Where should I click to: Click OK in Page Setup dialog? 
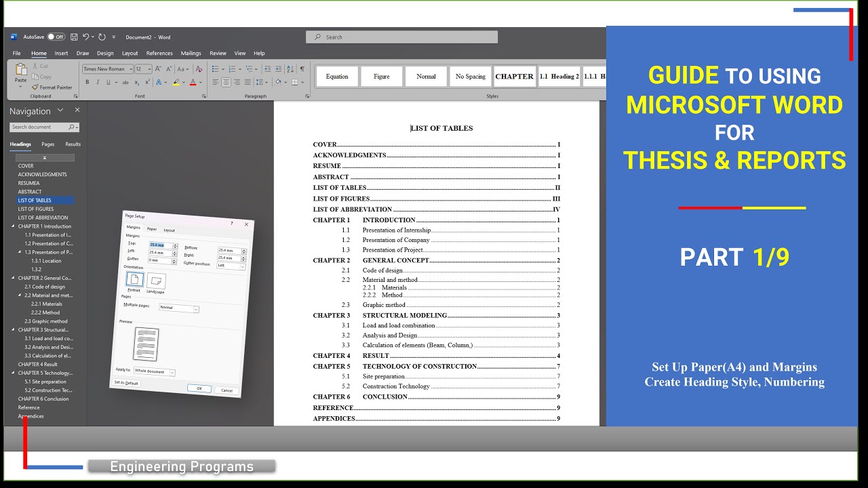199,388
